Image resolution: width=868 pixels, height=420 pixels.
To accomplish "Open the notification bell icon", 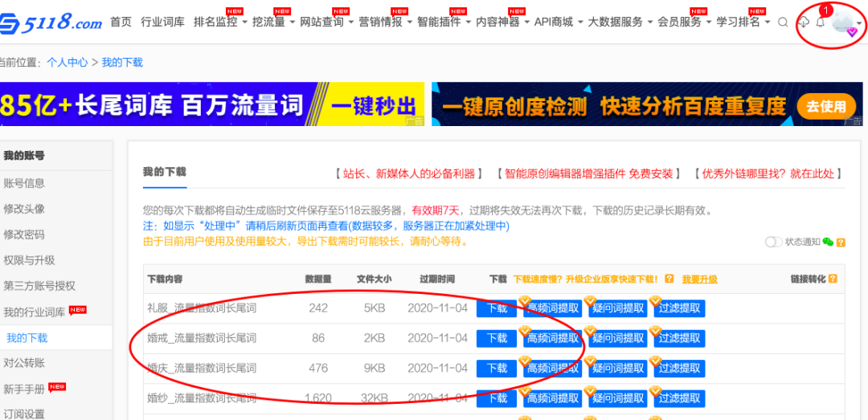I will point(821,22).
